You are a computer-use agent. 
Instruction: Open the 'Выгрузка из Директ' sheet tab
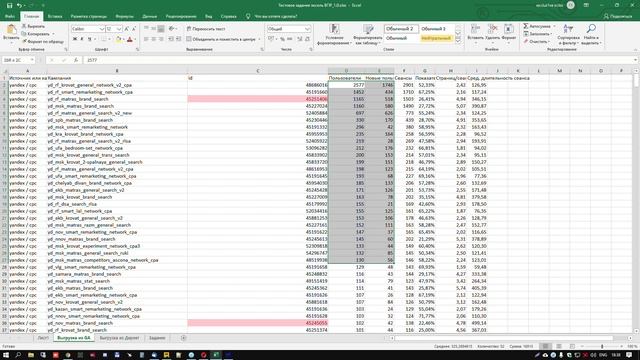(119, 338)
